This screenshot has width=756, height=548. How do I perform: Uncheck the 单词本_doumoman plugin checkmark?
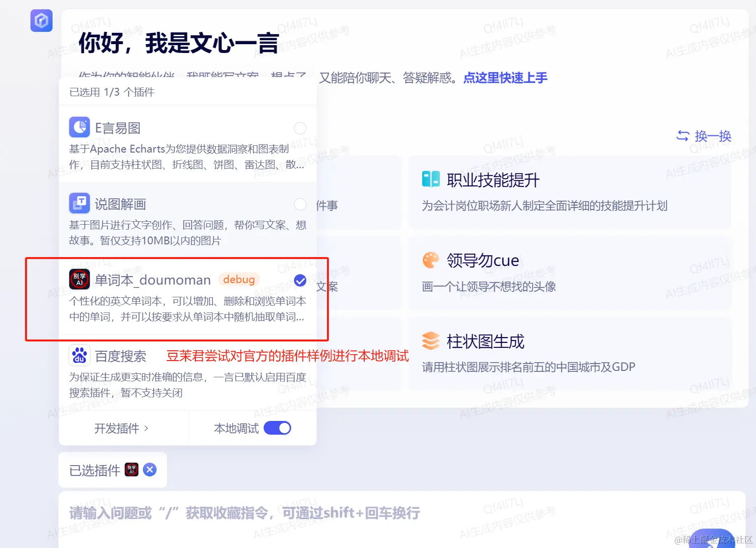point(300,281)
